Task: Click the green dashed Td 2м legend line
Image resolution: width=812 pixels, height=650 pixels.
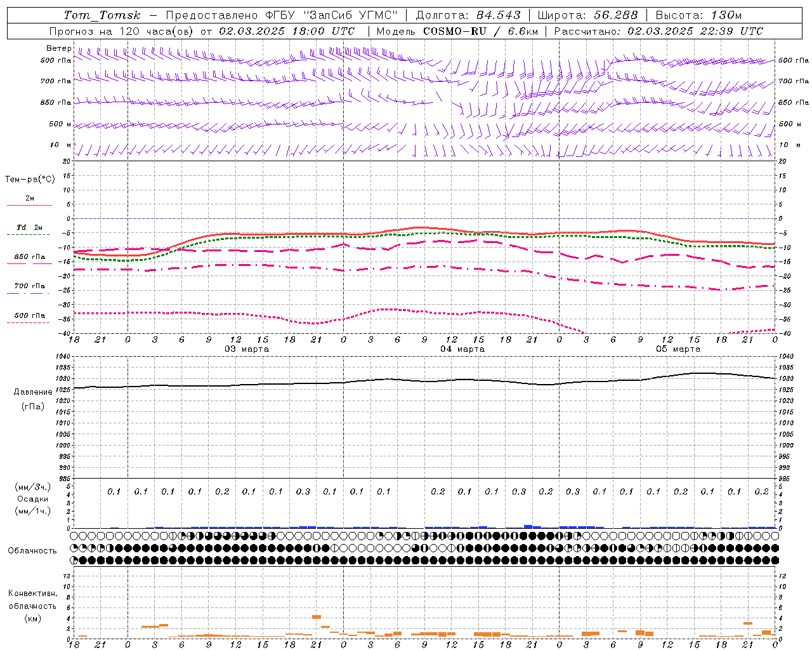Action: (x=28, y=234)
